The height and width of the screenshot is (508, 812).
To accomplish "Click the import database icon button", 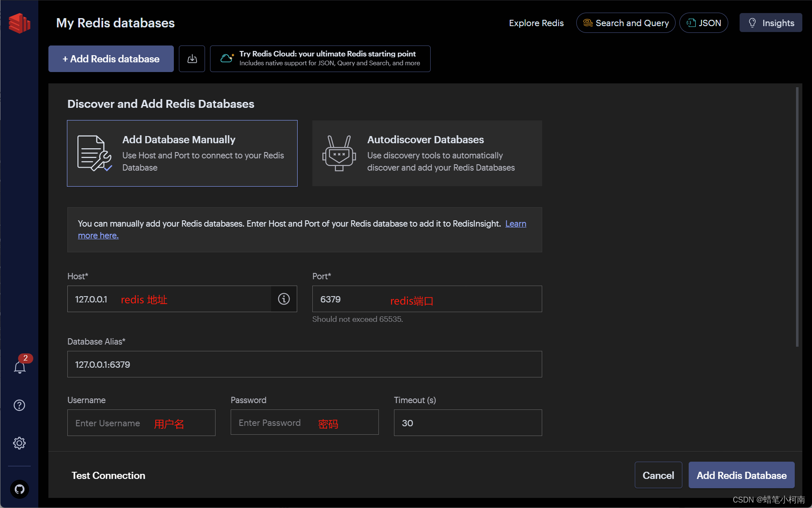I will click(x=192, y=59).
